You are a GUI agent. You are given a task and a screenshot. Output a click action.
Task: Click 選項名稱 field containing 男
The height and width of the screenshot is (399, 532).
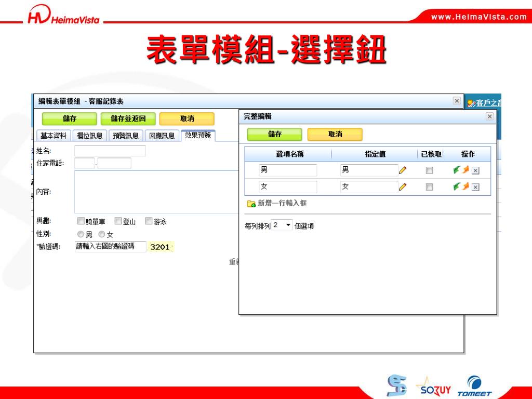click(288, 170)
